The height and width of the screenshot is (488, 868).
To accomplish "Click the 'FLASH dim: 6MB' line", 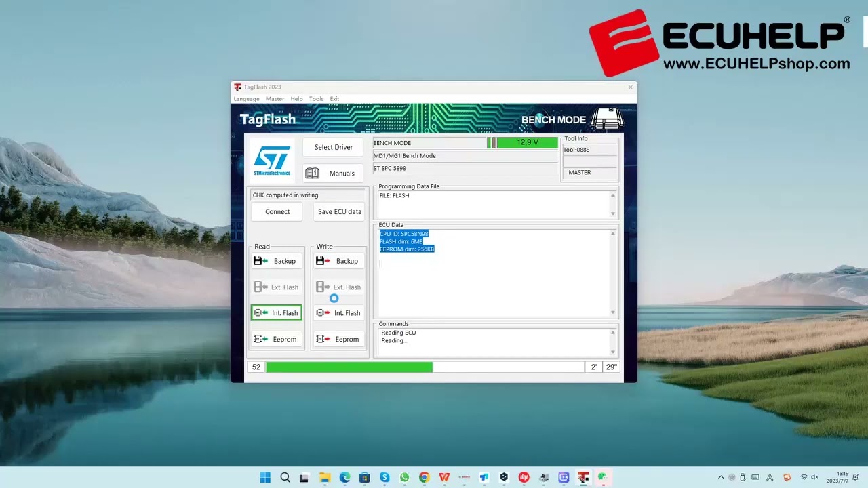I will (x=401, y=241).
